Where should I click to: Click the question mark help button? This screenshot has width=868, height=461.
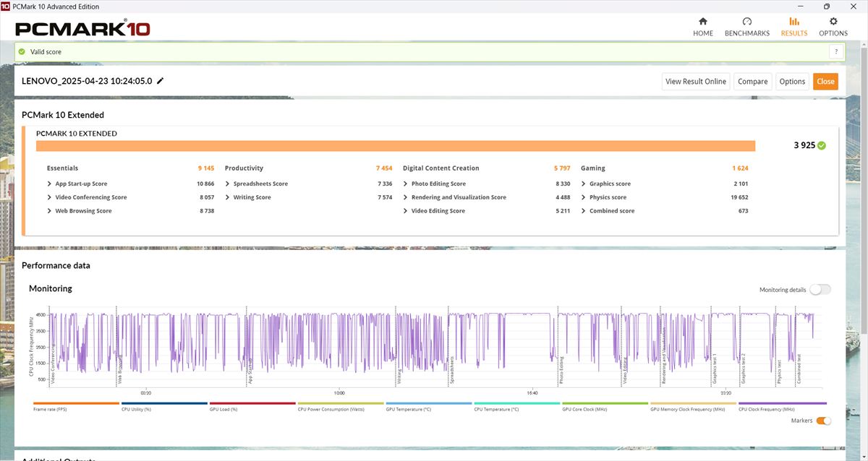coord(836,52)
